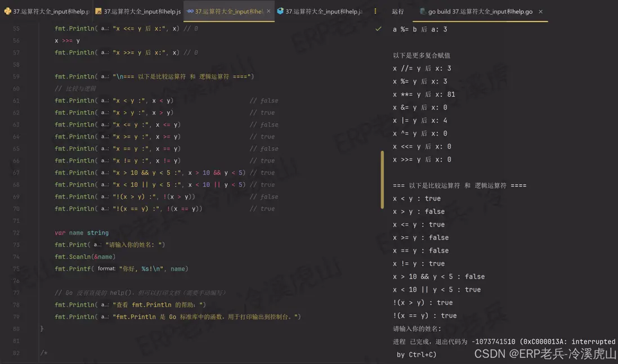Viewport: 618px width, 364px height.
Task: Click the Go gopher icon on active tab
Action: click(190, 11)
